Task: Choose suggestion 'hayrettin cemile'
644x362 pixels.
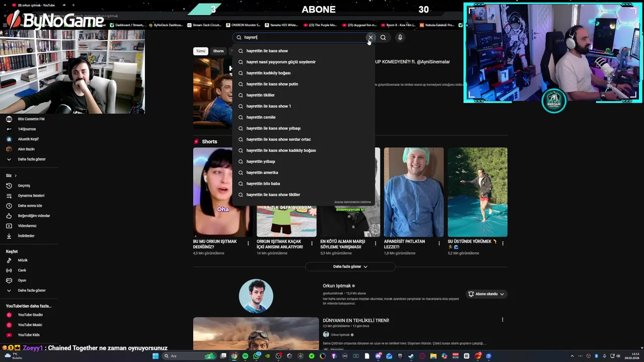Action: [304, 117]
